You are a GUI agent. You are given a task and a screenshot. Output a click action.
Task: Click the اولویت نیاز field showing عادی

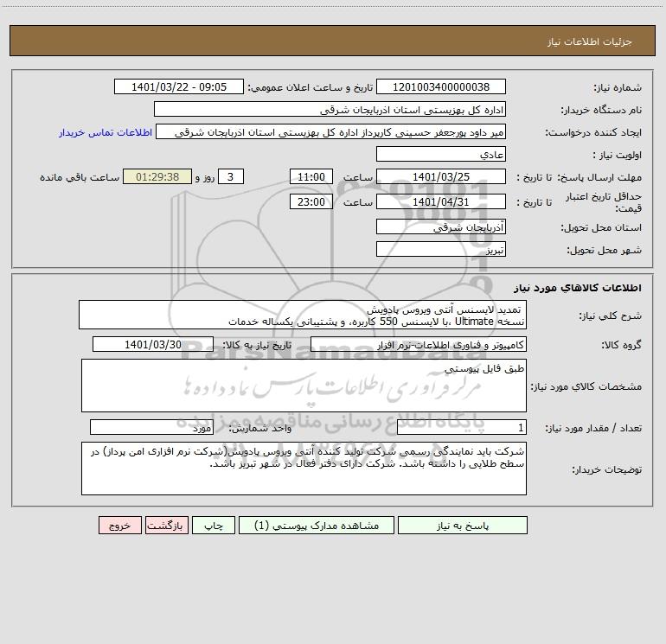(x=441, y=154)
